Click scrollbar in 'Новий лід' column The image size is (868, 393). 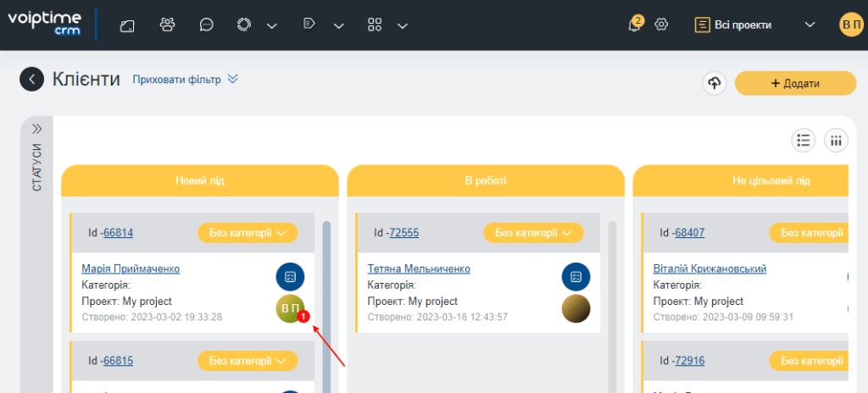coord(326,307)
